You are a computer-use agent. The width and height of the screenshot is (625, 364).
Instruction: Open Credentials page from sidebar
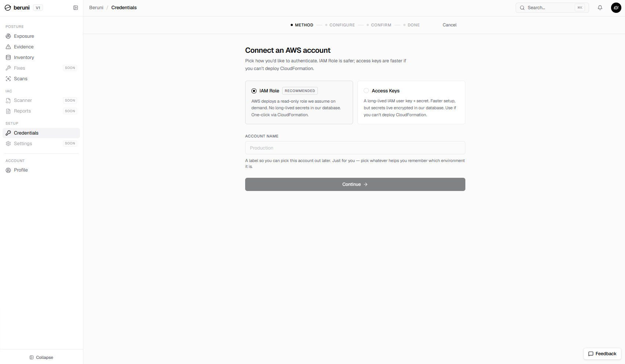41,133
